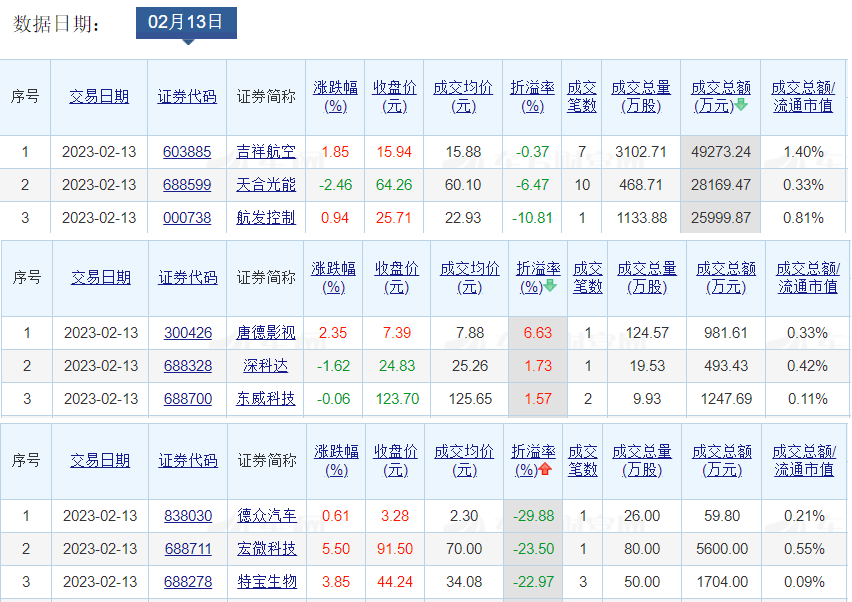The height and width of the screenshot is (602, 852).
Task: Open stock code 000738 link
Action: 187,217
